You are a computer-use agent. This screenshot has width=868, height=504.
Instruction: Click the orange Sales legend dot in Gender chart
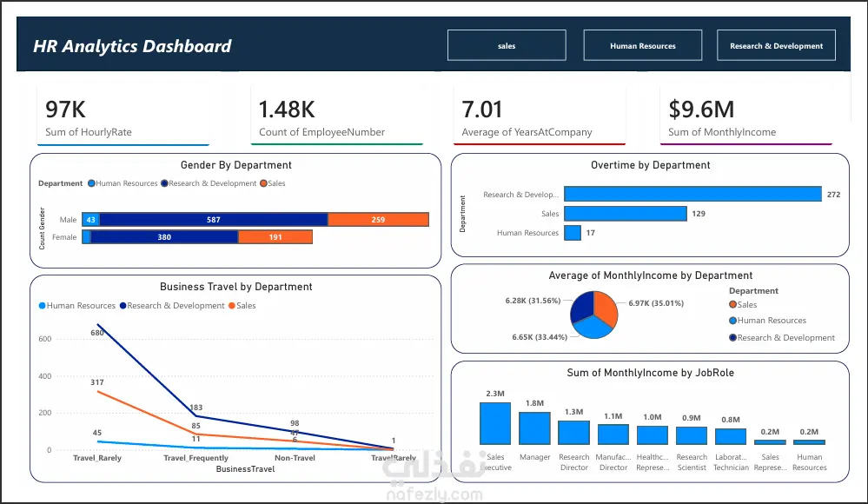263,183
